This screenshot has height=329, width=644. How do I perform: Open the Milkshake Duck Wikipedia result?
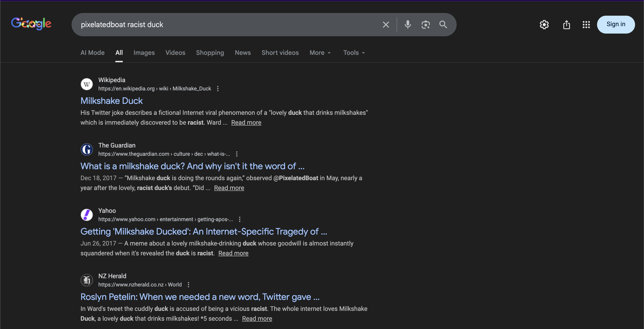(112, 101)
